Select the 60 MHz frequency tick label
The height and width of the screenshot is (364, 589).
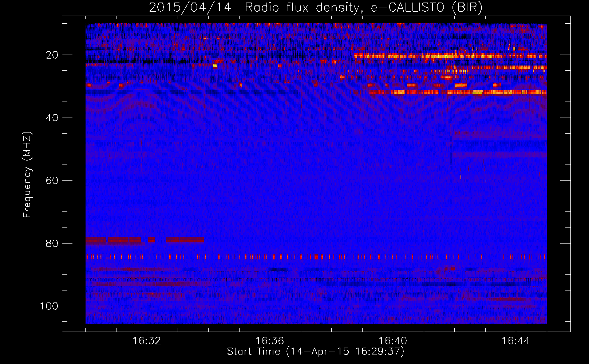click(x=52, y=181)
